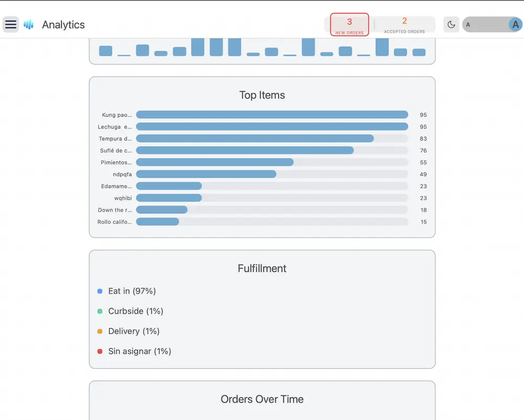The image size is (524, 420).
Task: Open the Accepted Orders counter
Action: click(x=405, y=25)
